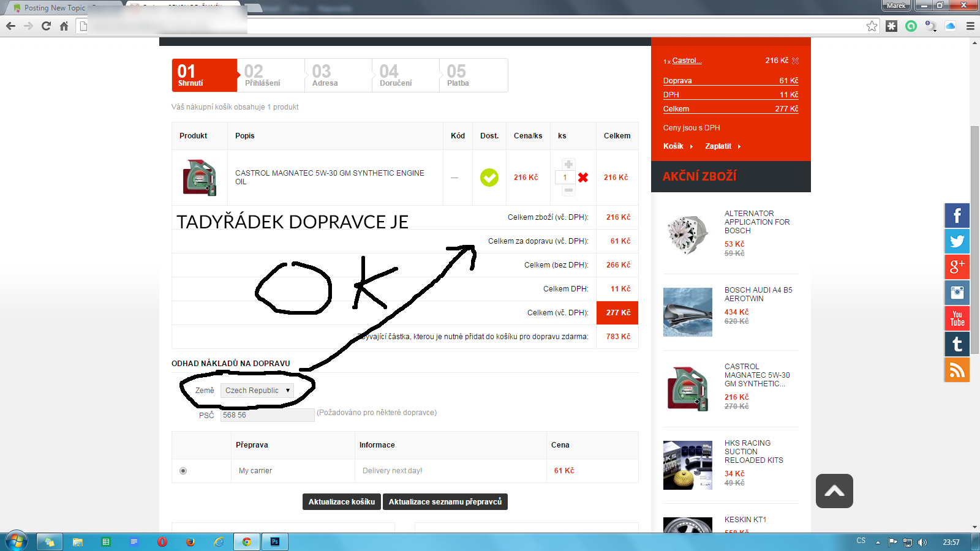Open the HKS Racing Suction Reloaded Kits link

754,452
